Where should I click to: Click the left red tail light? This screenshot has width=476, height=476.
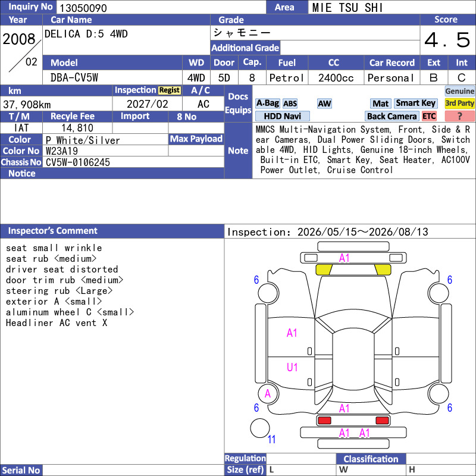(324, 421)
